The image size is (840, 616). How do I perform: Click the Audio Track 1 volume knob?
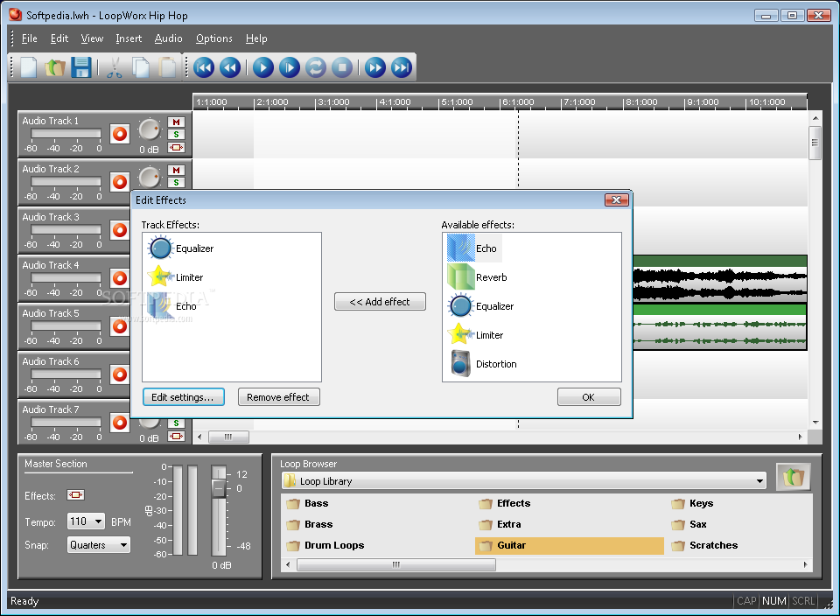(x=150, y=129)
